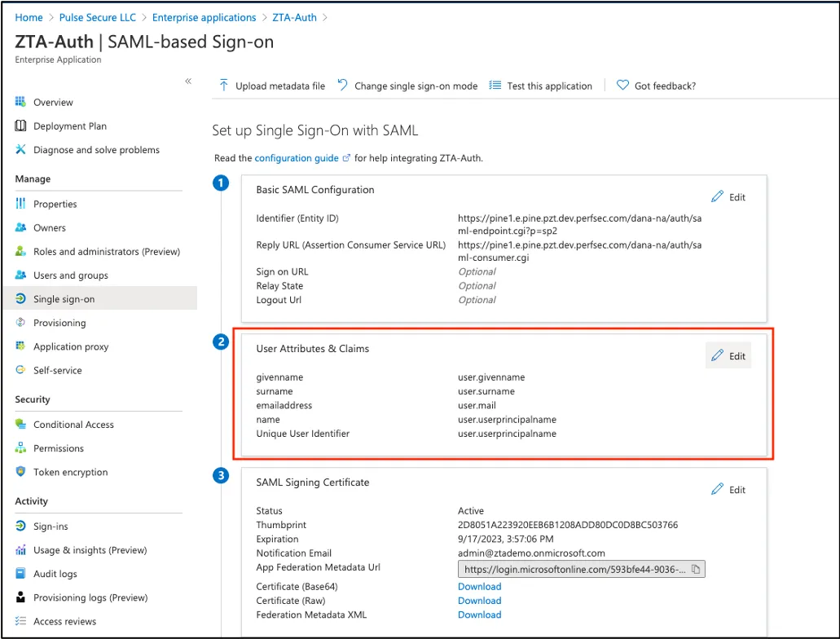Open Audit logs under Activity
The width and height of the screenshot is (840, 639).
[x=55, y=574]
